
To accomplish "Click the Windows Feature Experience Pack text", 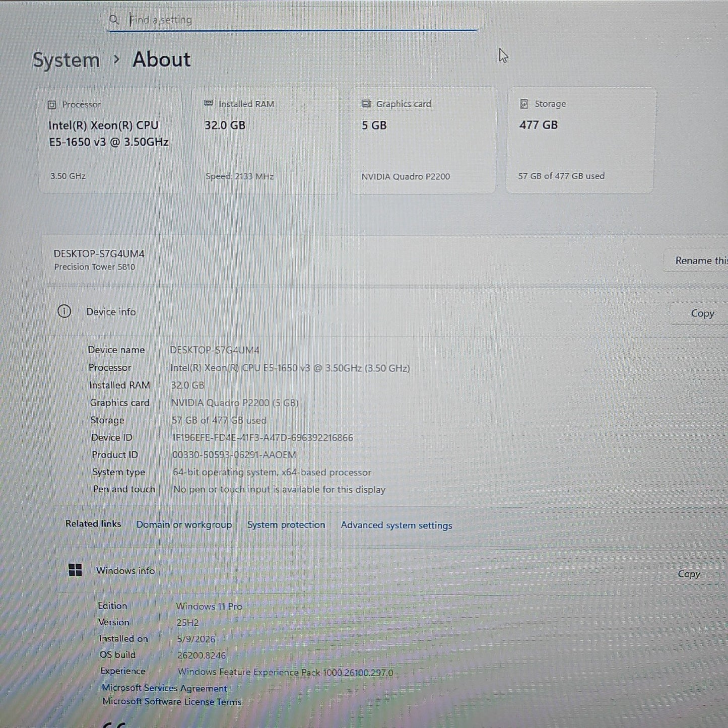I will pos(286,673).
